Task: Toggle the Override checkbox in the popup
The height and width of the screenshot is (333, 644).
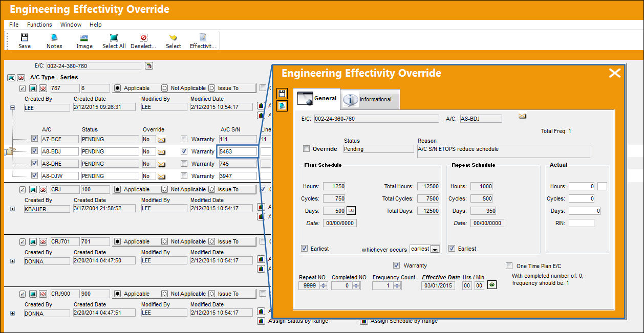Action: [306, 149]
